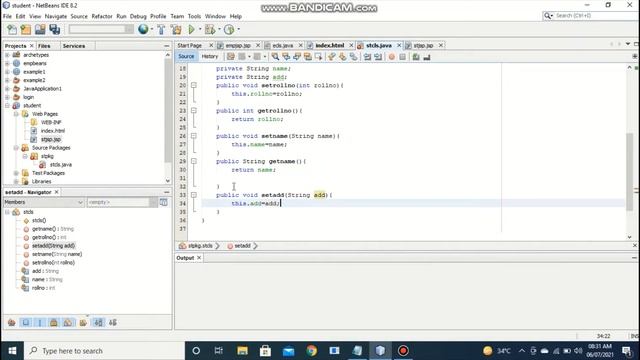Click the green Run Project icon
Screen dimensions: 640x360
[191, 29]
